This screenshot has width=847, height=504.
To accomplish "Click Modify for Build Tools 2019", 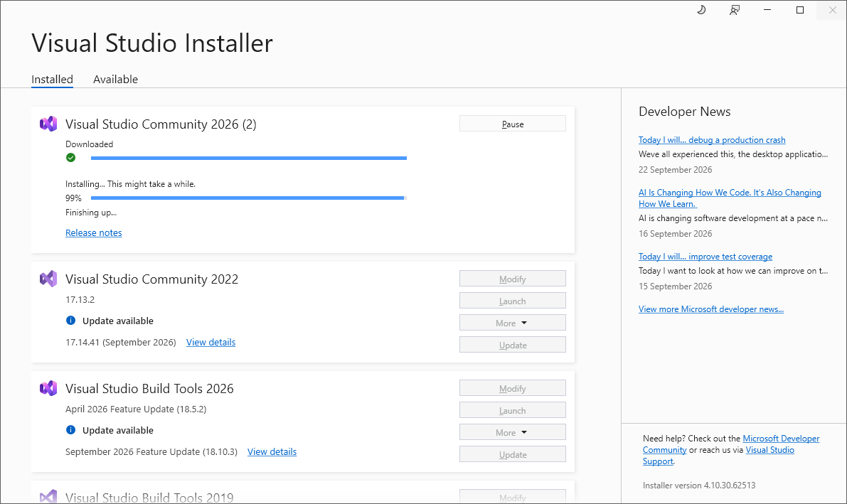I will click(x=513, y=496).
